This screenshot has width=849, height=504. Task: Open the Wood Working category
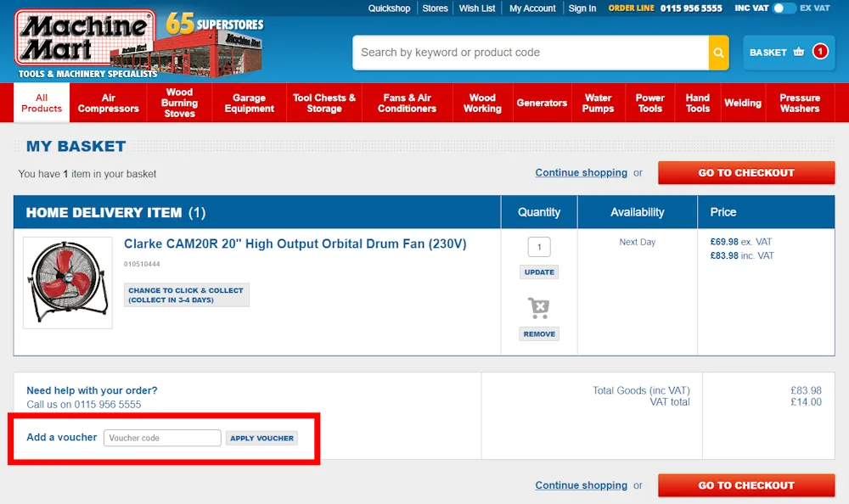click(x=482, y=103)
